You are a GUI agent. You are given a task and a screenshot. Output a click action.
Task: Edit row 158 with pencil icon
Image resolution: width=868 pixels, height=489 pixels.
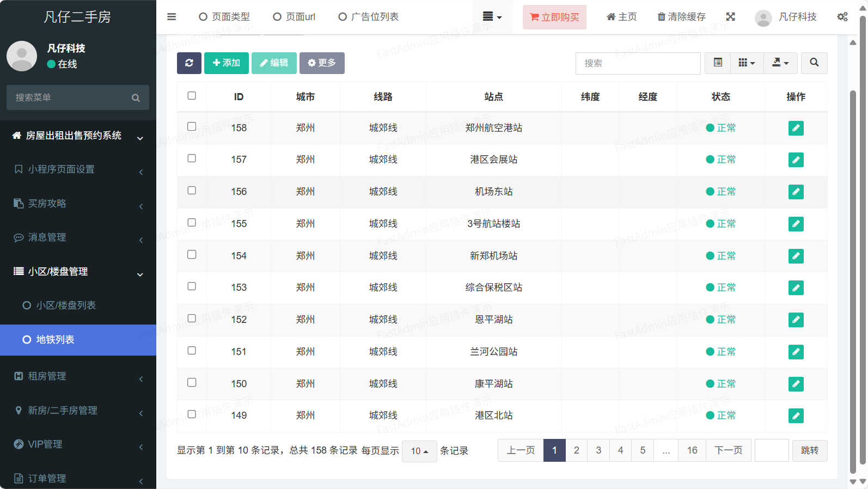(x=796, y=128)
